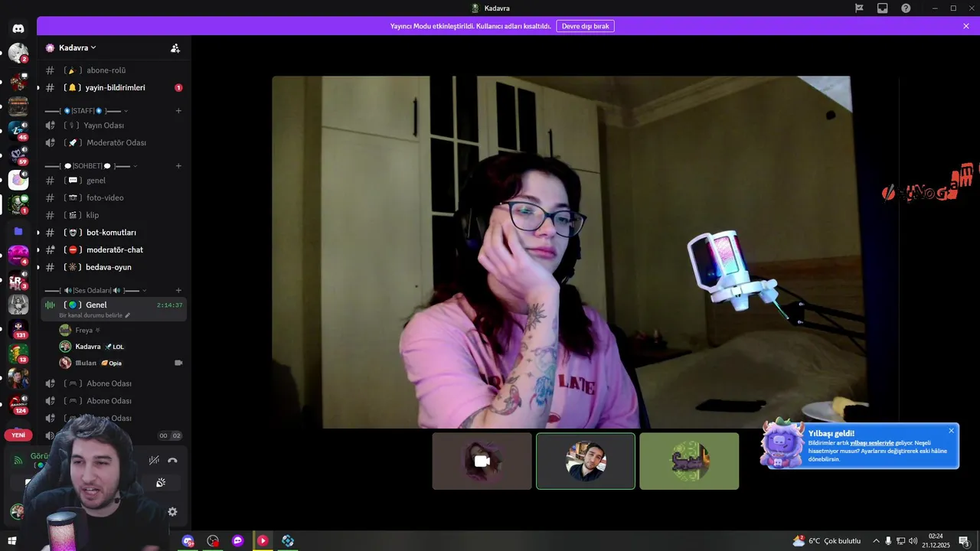
Task: Add channel in STAFF category plus icon
Action: (178, 111)
